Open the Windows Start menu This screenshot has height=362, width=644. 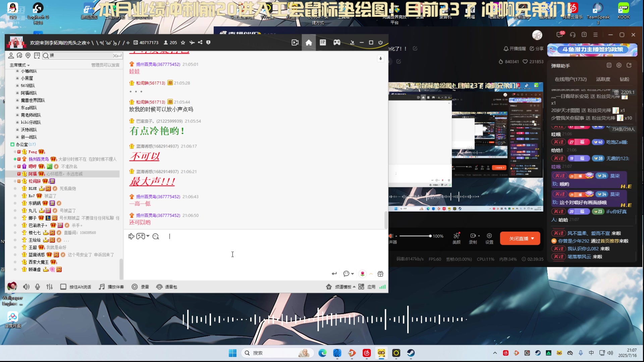click(x=232, y=353)
